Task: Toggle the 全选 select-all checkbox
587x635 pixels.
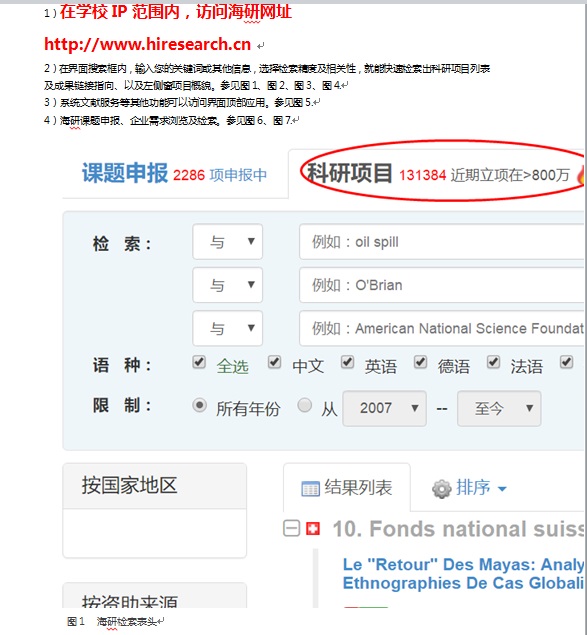Action: (199, 362)
